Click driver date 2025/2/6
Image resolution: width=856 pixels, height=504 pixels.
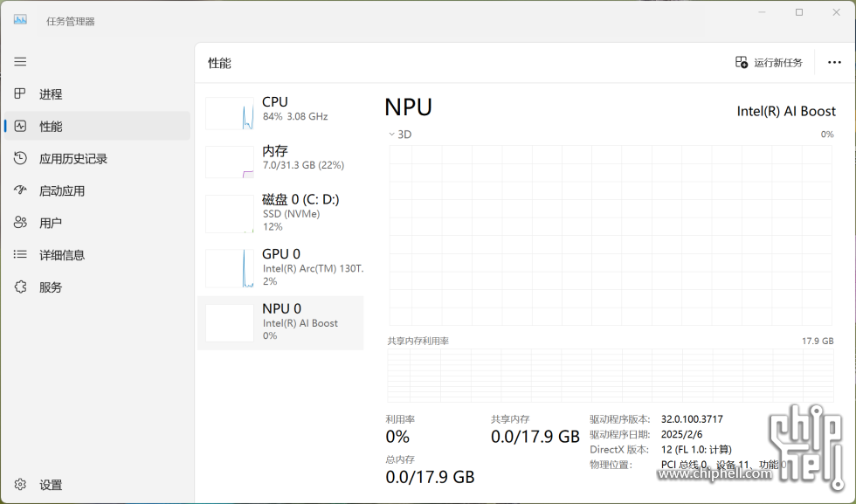pyautogui.click(x=681, y=435)
